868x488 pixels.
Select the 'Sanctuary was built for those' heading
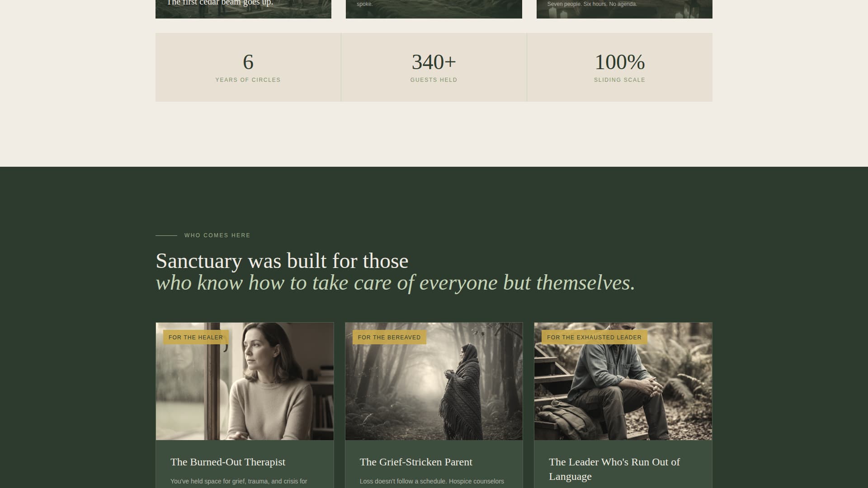click(282, 261)
